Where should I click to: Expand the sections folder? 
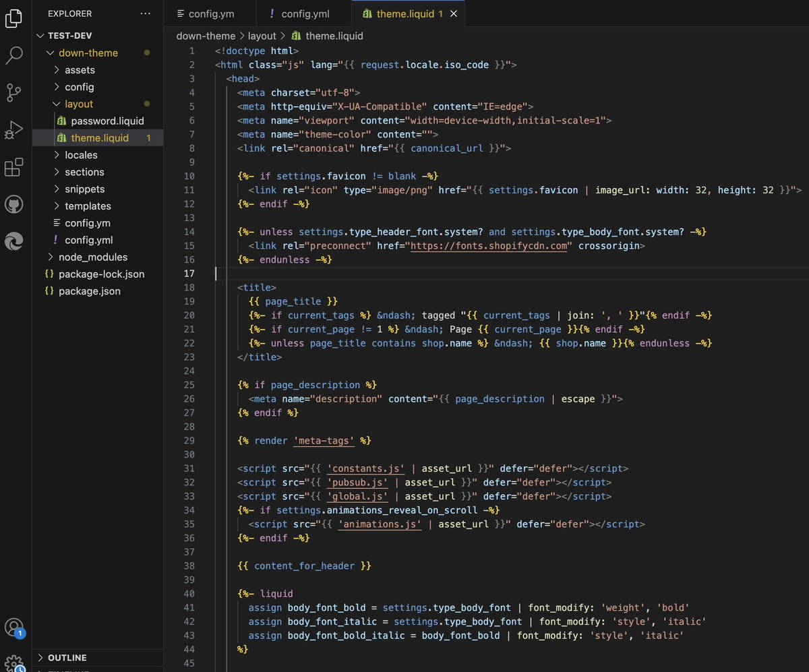tap(57, 172)
